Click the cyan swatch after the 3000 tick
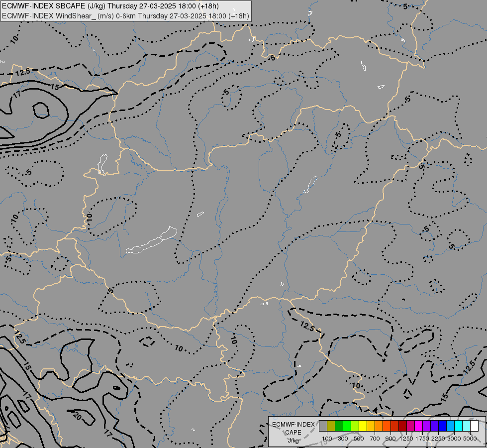This screenshot has height=448, width=487. (458, 426)
